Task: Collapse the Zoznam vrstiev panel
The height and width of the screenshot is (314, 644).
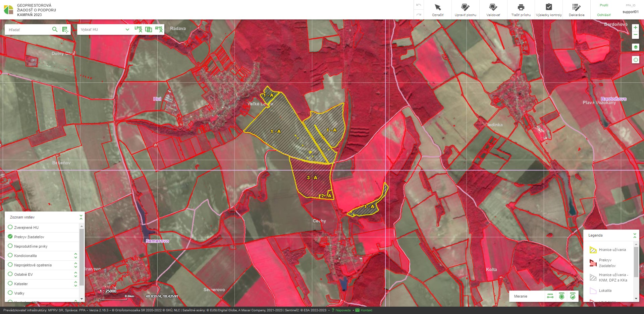Action: (x=81, y=217)
